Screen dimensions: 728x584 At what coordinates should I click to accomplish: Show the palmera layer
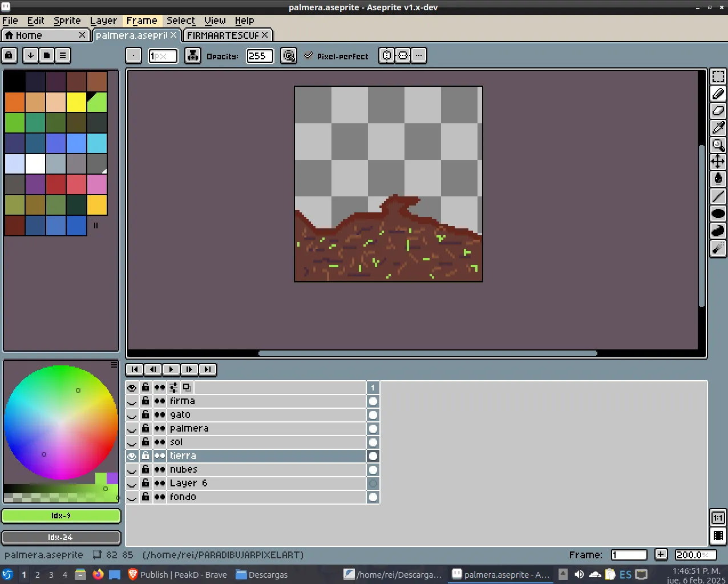coord(132,429)
